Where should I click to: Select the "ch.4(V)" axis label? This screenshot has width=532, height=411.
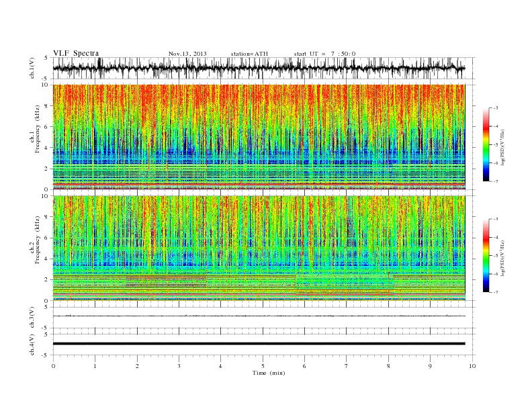[x=32, y=345]
